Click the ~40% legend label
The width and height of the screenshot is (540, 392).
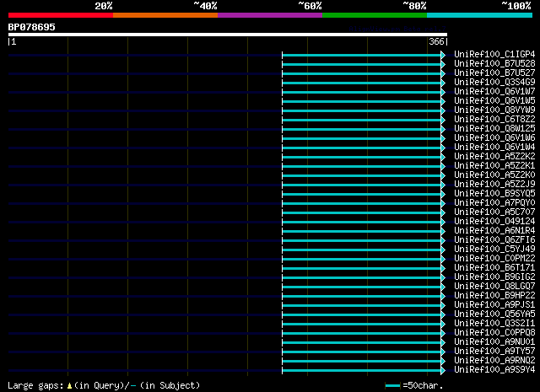pyautogui.click(x=205, y=6)
